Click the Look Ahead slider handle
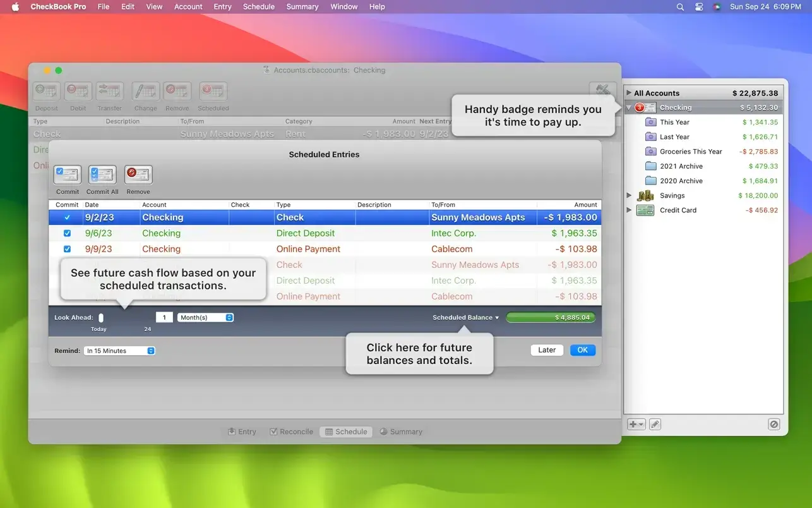 tap(101, 318)
